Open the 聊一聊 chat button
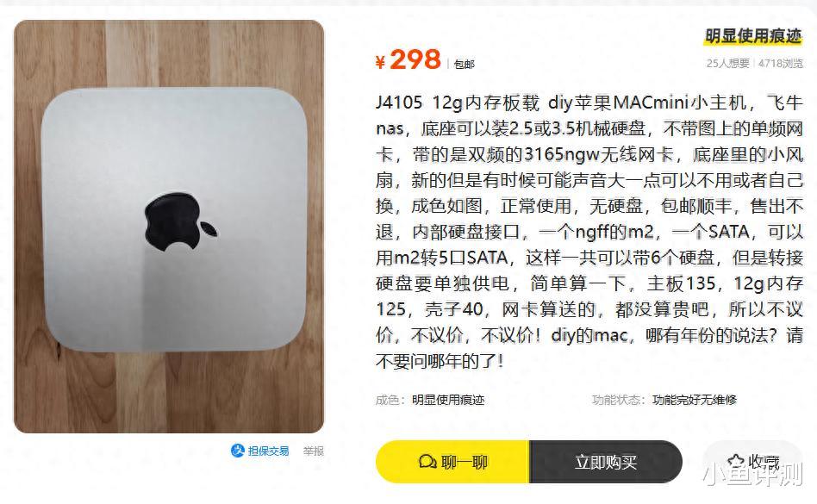This screenshot has height=504, width=817. (452, 462)
